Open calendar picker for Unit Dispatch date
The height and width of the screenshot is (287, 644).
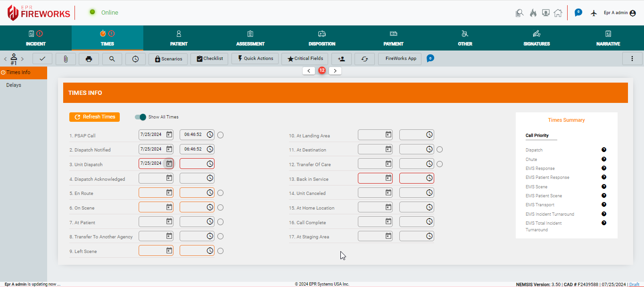click(169, 163)
